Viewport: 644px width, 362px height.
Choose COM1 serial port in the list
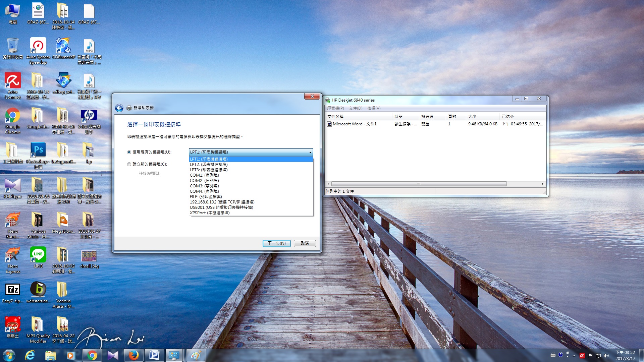tap(251, 175)
